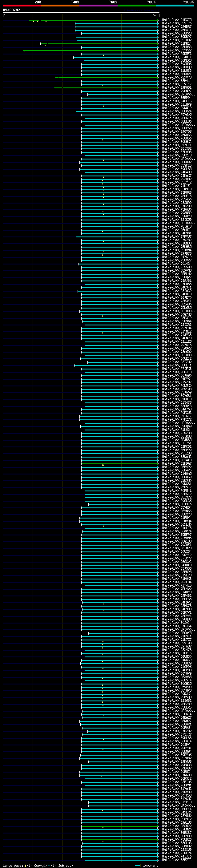Select label UniRef100_C6D4P5
This screenshot has width=197, height=868.
(x=177, y=470)
